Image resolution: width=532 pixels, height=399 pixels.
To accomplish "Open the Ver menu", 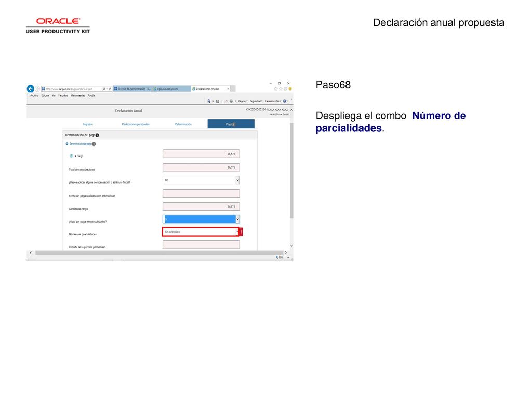I will [54, 96].
